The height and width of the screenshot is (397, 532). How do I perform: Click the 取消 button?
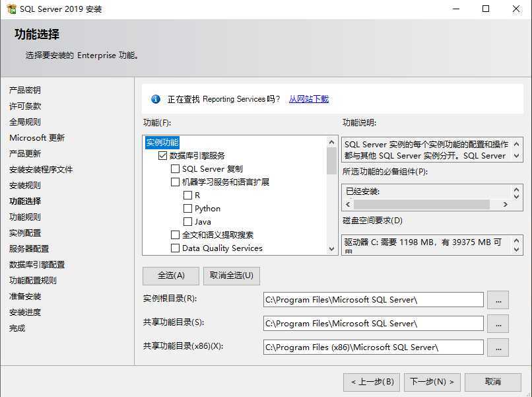492,382
